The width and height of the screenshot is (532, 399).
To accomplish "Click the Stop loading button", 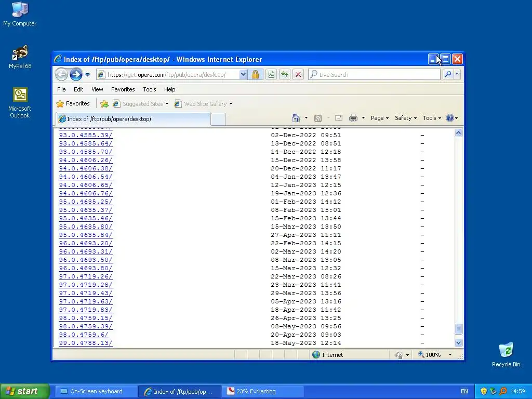I will point(298,75).
